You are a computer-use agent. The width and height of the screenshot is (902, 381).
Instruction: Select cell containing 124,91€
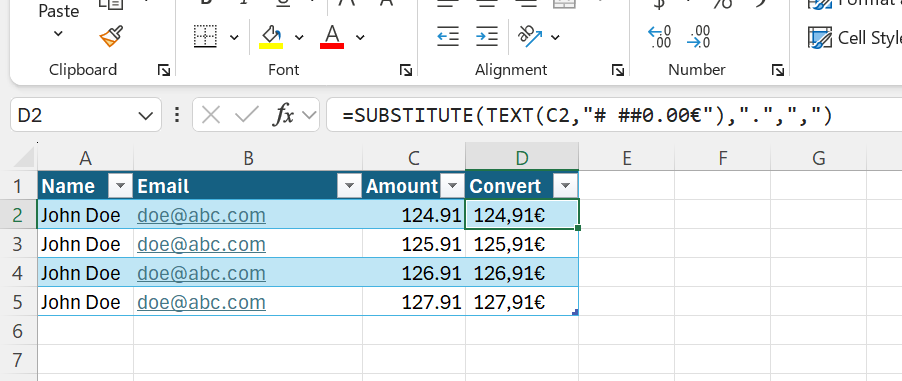522,215
